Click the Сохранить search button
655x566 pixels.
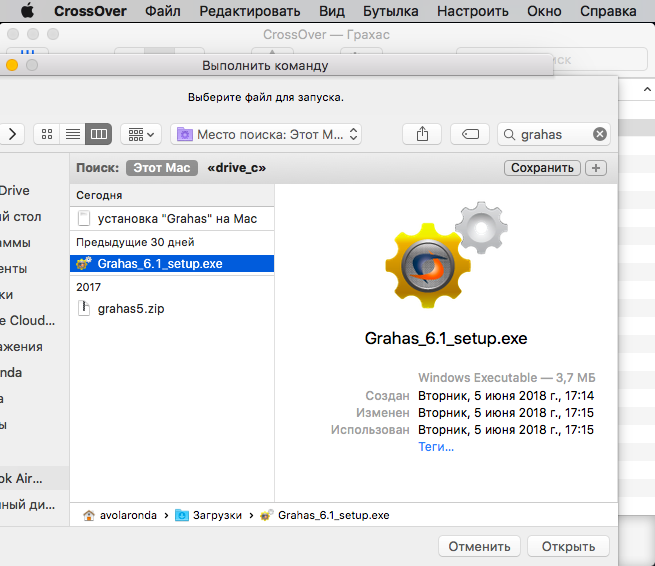542,168
